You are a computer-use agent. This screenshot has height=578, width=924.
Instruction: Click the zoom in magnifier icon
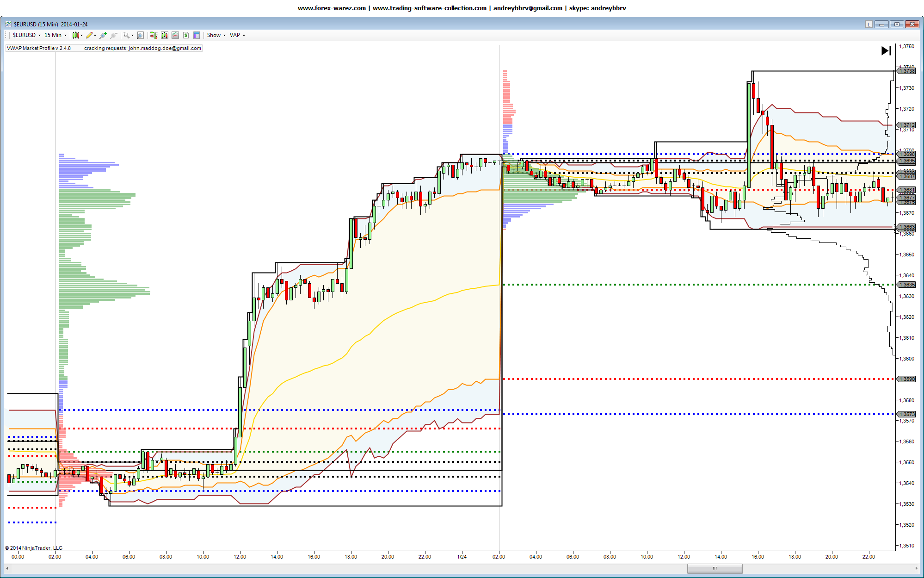click(x=103, y=35)
